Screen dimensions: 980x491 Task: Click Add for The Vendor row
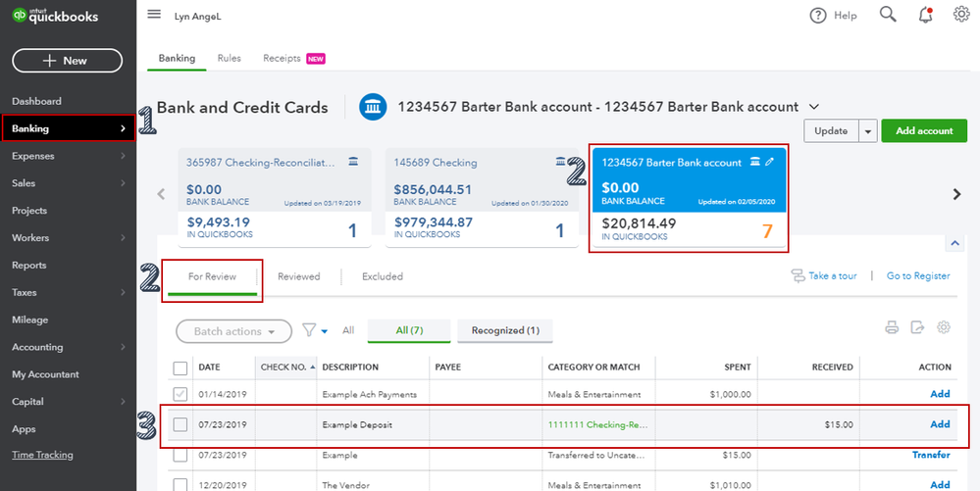tap(940, 485)
